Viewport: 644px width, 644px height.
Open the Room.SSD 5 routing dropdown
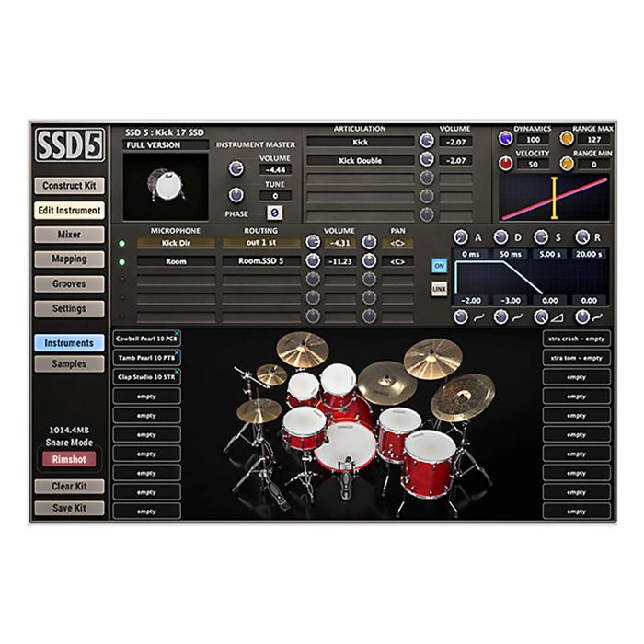pos(261,260)
